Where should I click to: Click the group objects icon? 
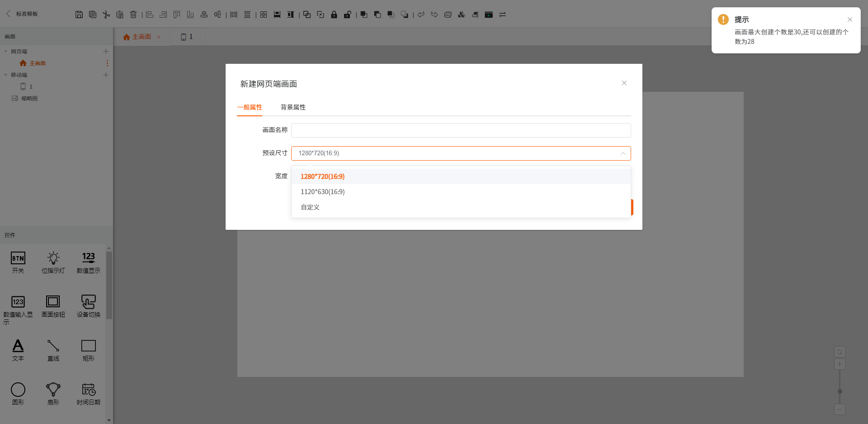pyautogui.click(x=307, y=14)
